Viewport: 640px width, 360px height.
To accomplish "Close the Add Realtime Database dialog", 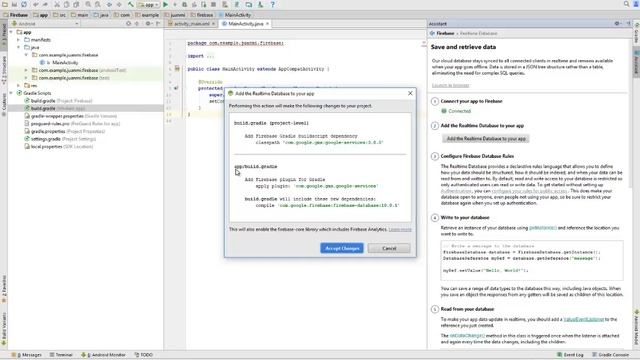I will click(x=410, y=93).
